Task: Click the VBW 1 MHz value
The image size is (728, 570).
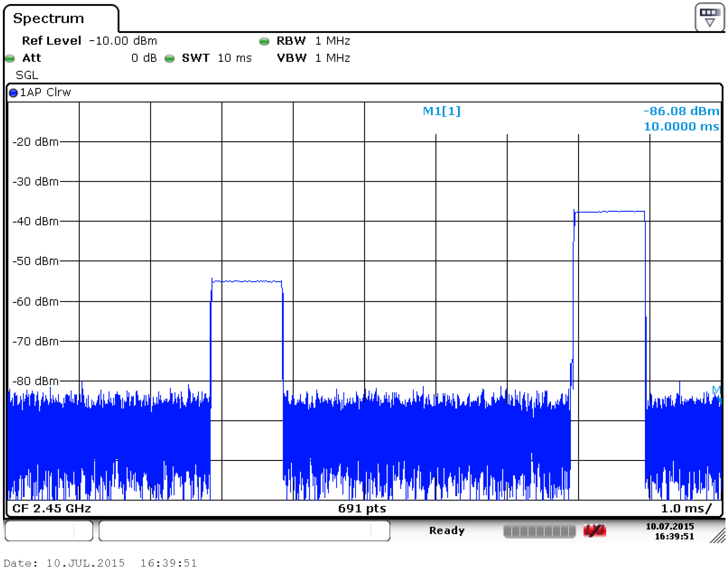Action: pyautogui.click(x=332, y=58)
